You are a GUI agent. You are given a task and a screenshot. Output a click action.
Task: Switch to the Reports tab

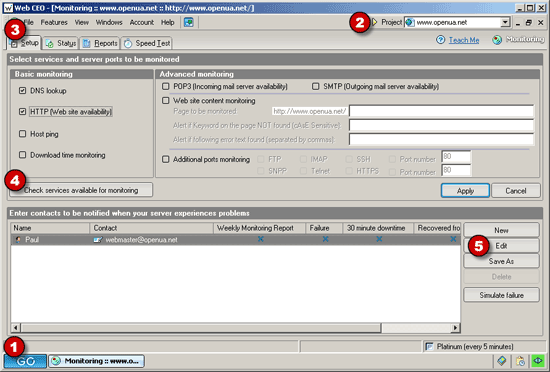100,43
